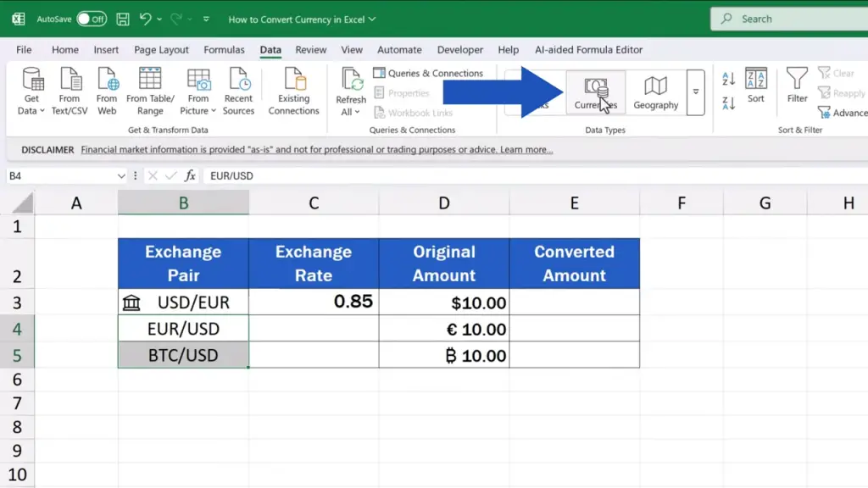
Task: Expand the Data Types gallery
Action: [x=696, y=91]
